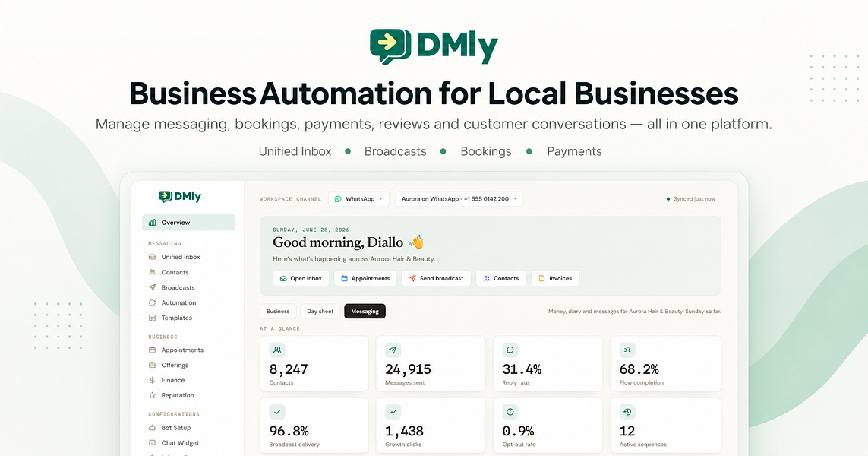
Task: Open the Reputation star icon
Action: point(152,396)
